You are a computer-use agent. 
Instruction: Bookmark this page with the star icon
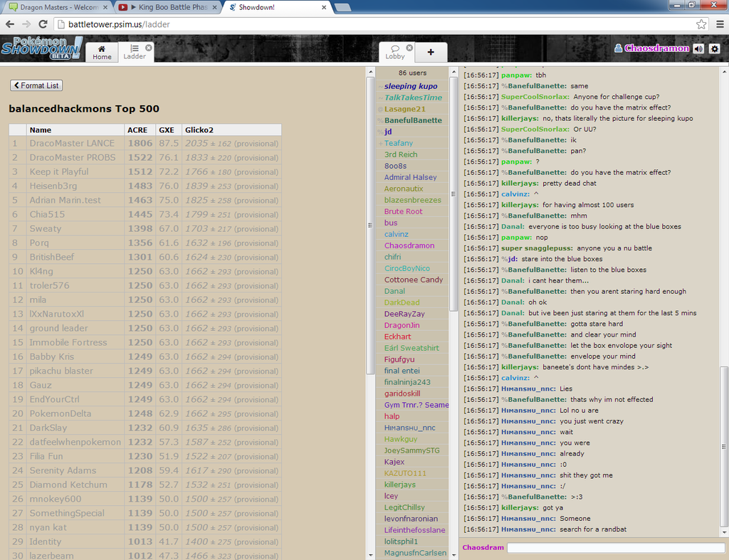(701, 24)
